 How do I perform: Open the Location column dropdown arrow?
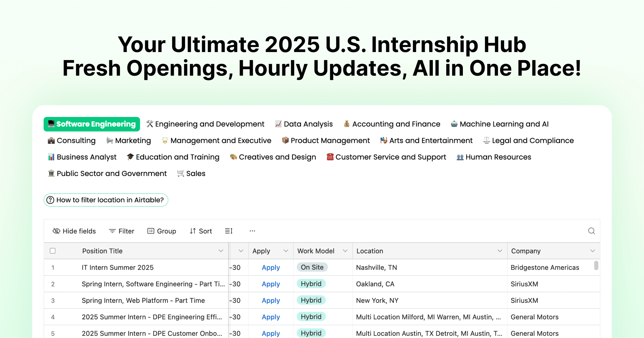click(x=500, y=251)
